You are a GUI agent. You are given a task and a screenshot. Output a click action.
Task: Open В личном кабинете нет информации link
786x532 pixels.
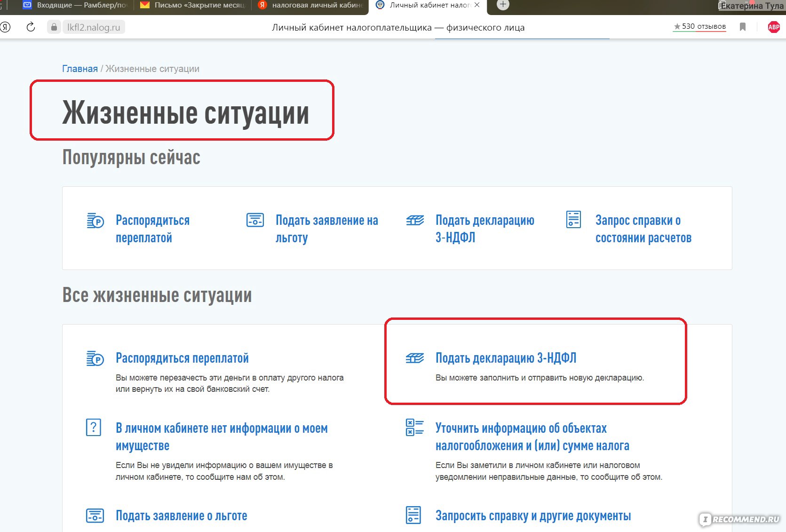coord(222,437)
